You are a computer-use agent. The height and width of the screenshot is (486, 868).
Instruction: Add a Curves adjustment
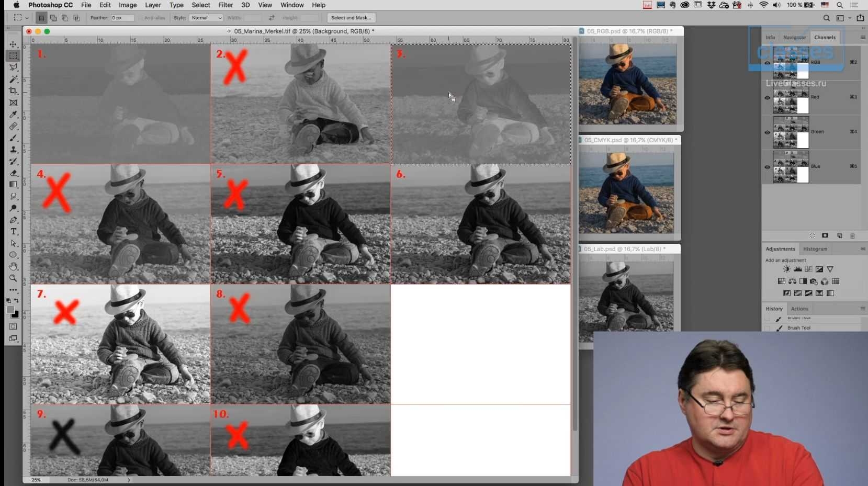tap(808, 269)
